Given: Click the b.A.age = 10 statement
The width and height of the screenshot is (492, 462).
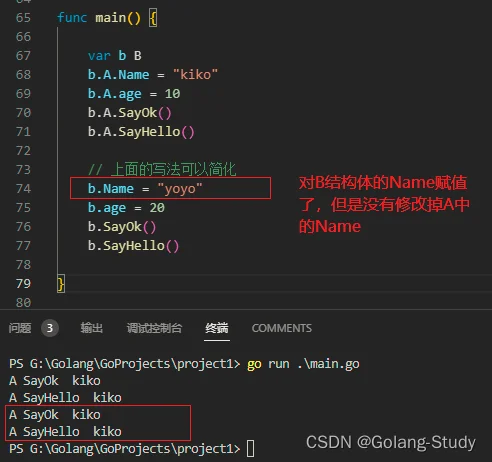Looking at the screenshot, I should point(134,94).
